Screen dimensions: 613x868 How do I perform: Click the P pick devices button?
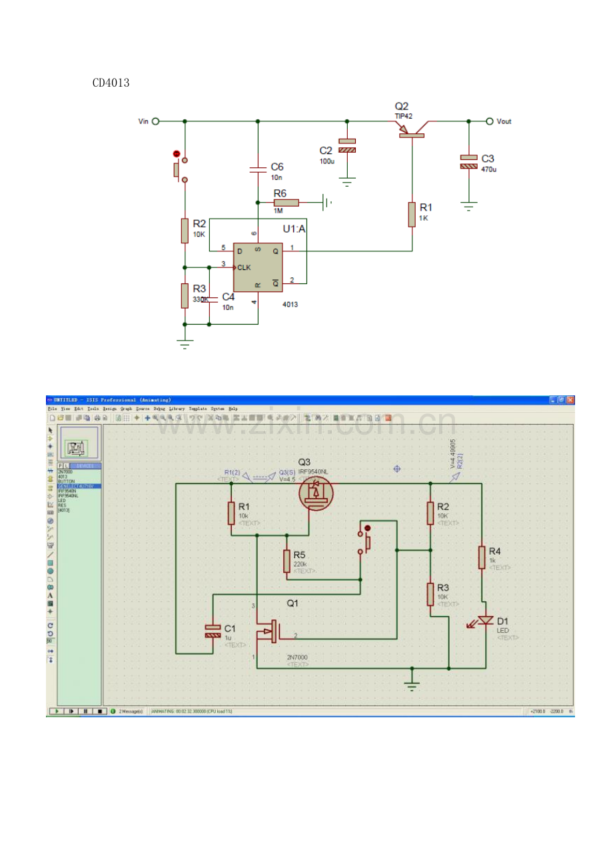(x=60, y=465)
